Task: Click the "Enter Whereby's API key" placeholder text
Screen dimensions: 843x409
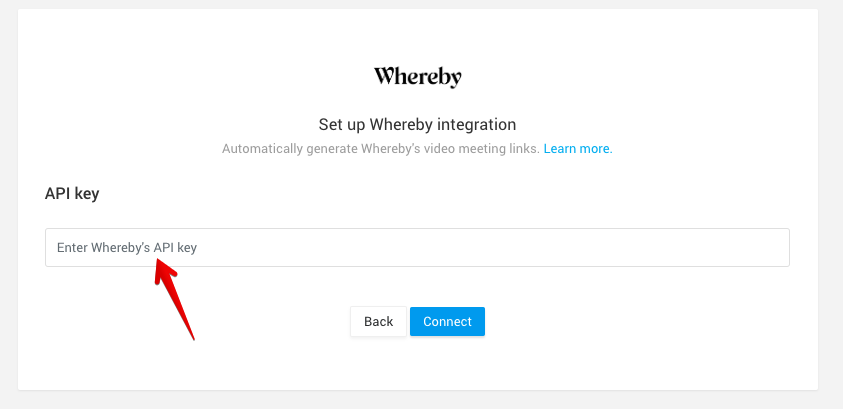Action: point(127,248)
